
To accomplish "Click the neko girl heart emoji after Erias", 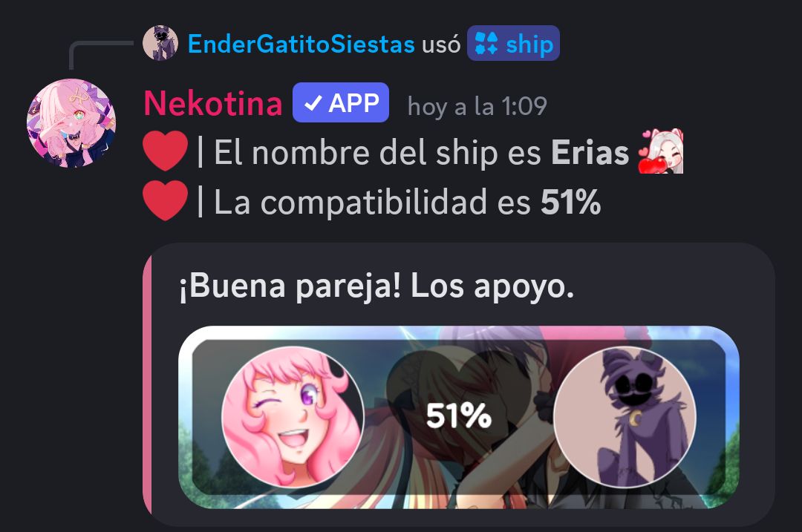I will coord(661,151).
